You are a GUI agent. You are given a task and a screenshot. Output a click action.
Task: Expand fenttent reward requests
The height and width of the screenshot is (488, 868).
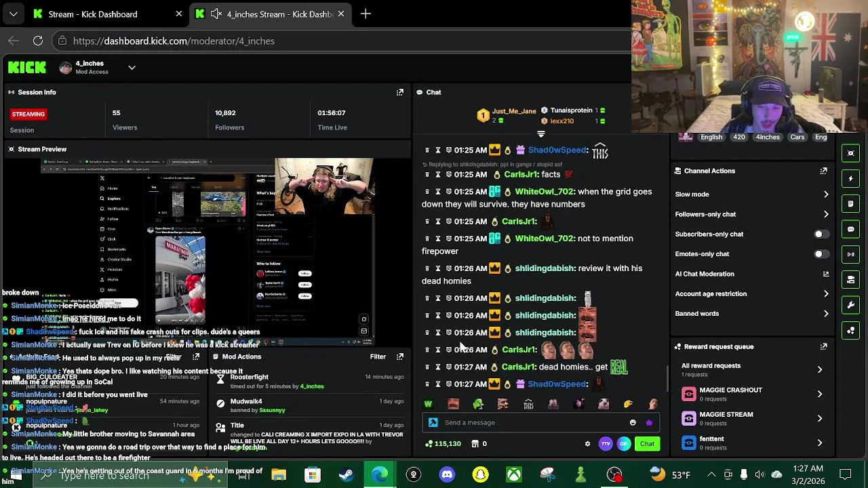820,443
